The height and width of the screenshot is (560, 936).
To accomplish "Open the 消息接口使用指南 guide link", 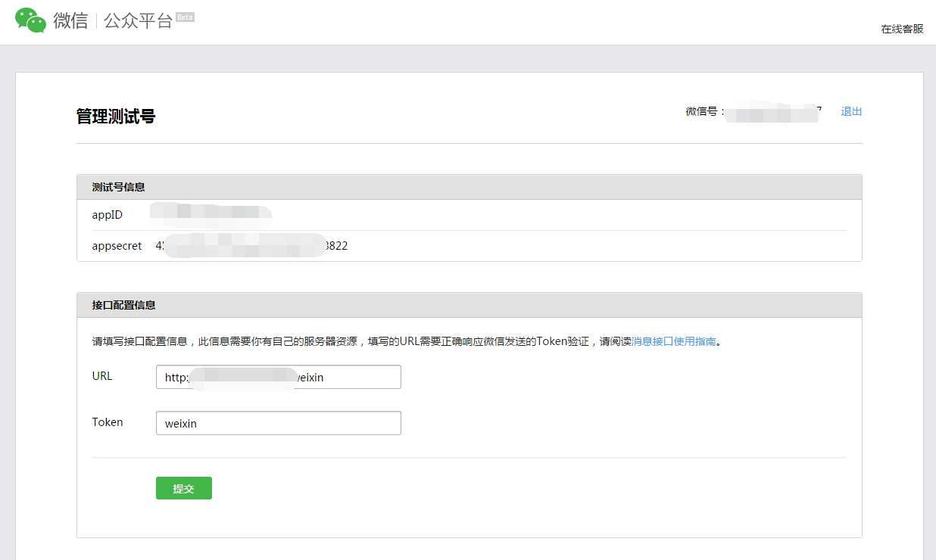I will pyautogui.click(x=674, y=341).
